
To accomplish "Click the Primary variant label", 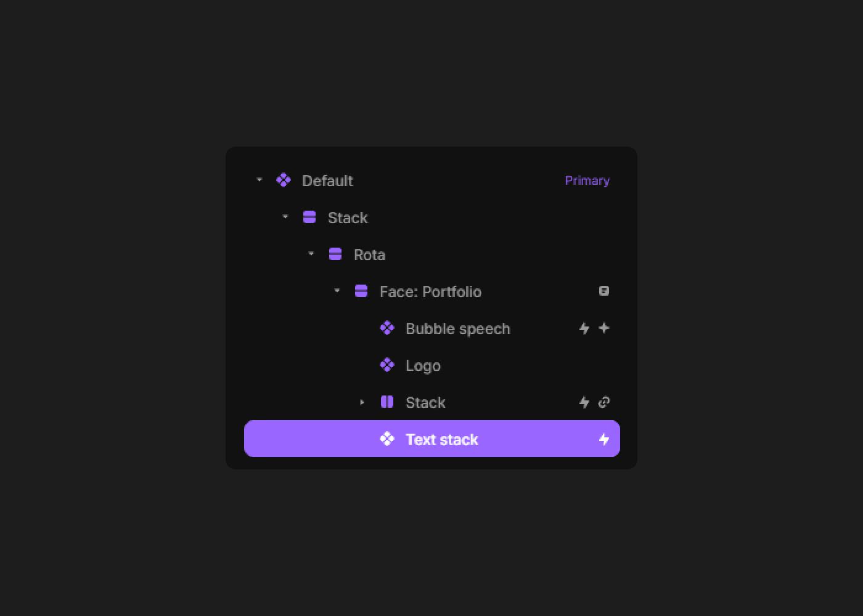I will point(587,180).
